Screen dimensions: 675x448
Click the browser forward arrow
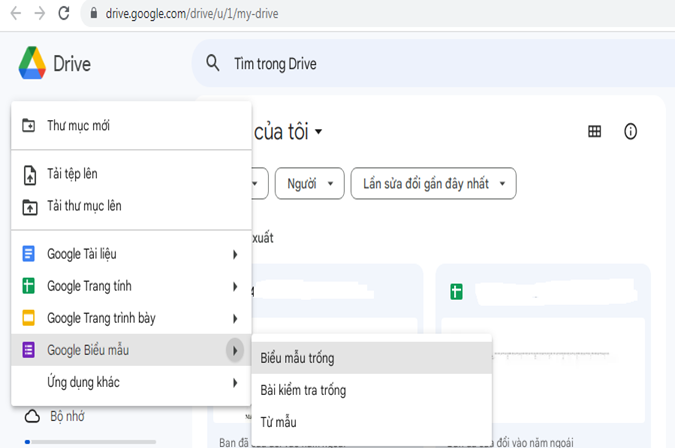coord(40,14)
